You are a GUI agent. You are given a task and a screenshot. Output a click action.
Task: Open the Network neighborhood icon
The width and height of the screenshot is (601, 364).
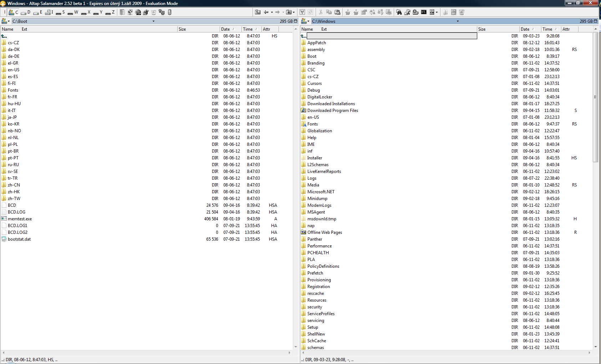(x=130, y=12)
